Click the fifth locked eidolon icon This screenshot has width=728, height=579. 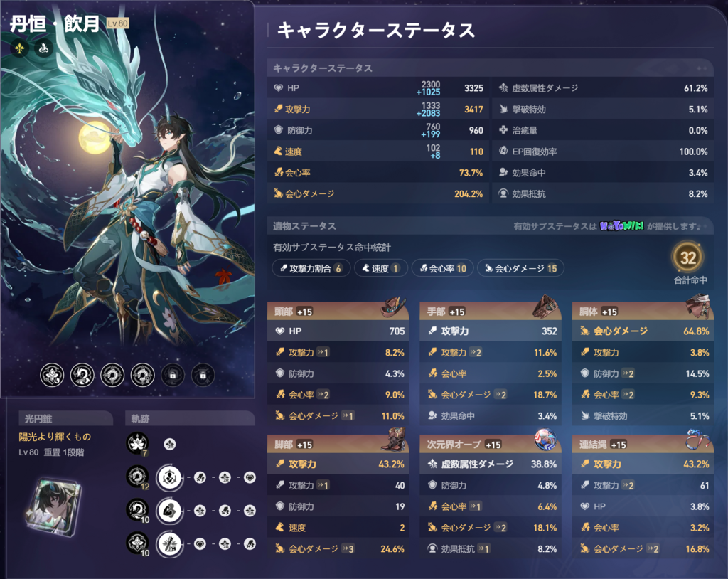pyautogui.click(x=173, y=375)
